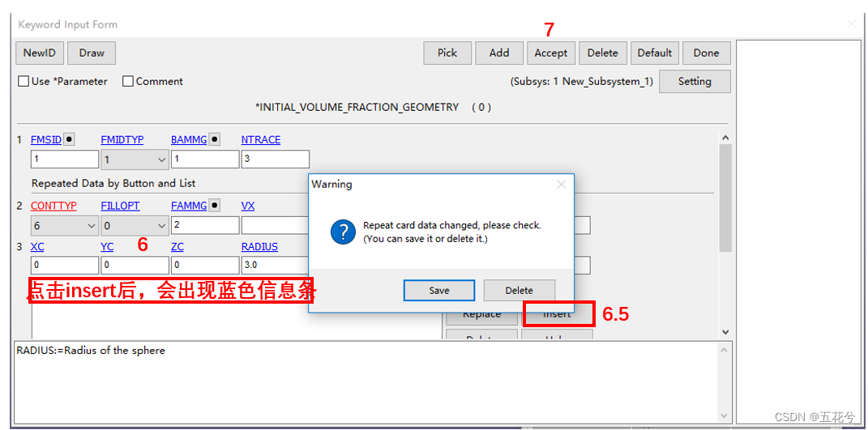Viewport: 868px width, 430px height.
Task: Finish with the Done button
Action: (707, 53)
